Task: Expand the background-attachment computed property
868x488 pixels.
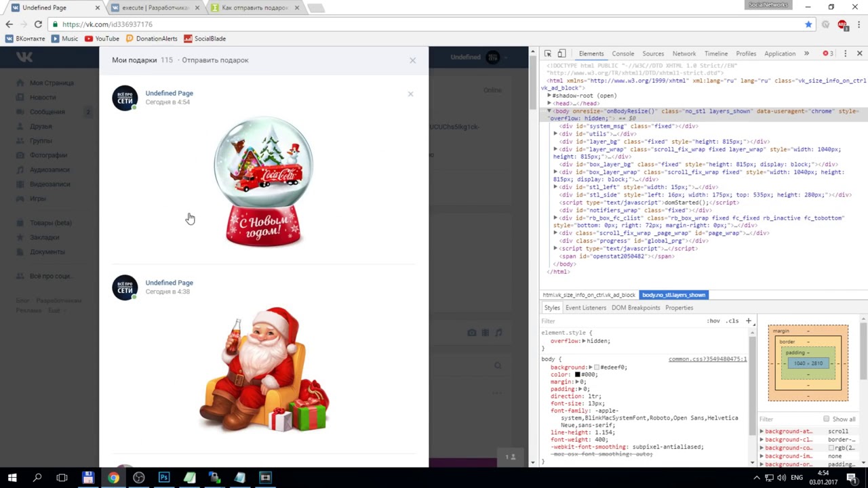Action: tap(762, 431)
